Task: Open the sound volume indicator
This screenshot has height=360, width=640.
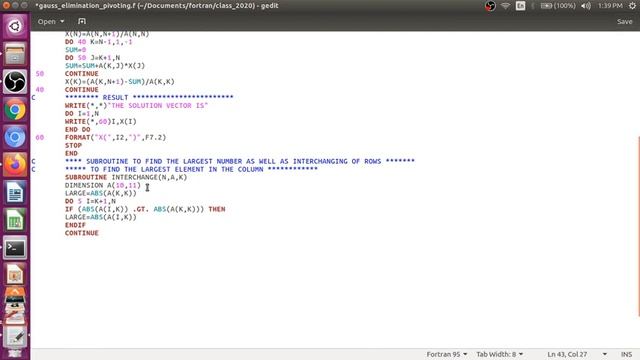Action: (x=586, y=6)
